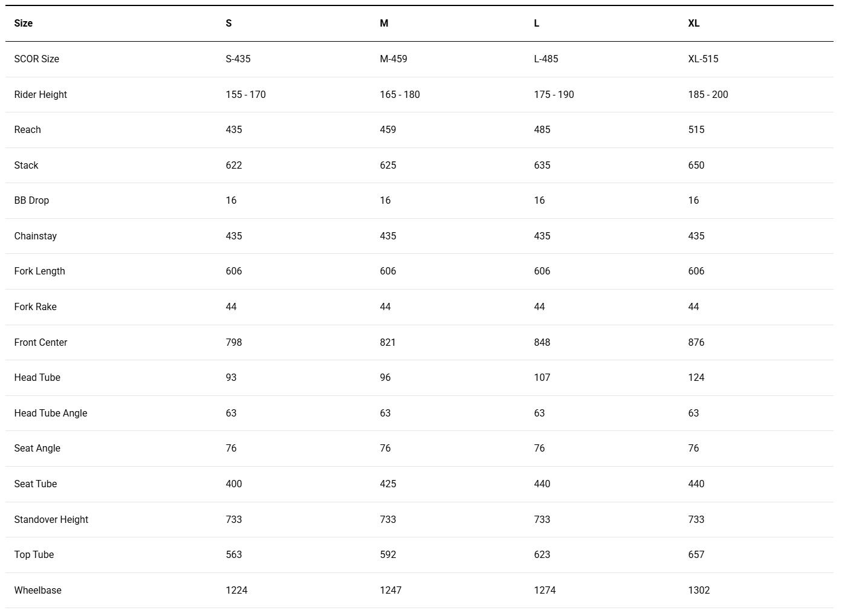This screenshot has width=862, height=616.
Task: Click the Rider Height row label
Action: point(41,95)
